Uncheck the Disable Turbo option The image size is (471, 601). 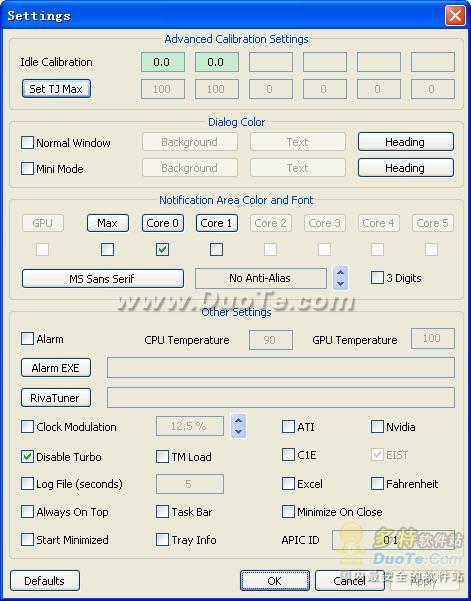point(27,456)
